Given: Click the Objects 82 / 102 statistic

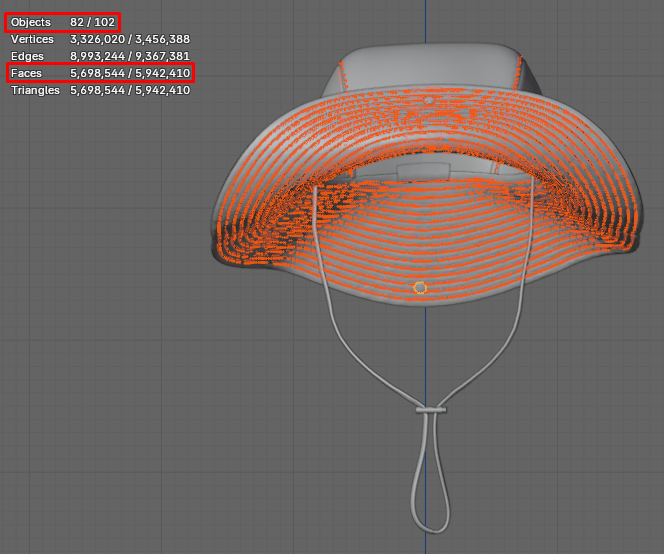Looking at the screenshot, I should (x=63, y=22).
